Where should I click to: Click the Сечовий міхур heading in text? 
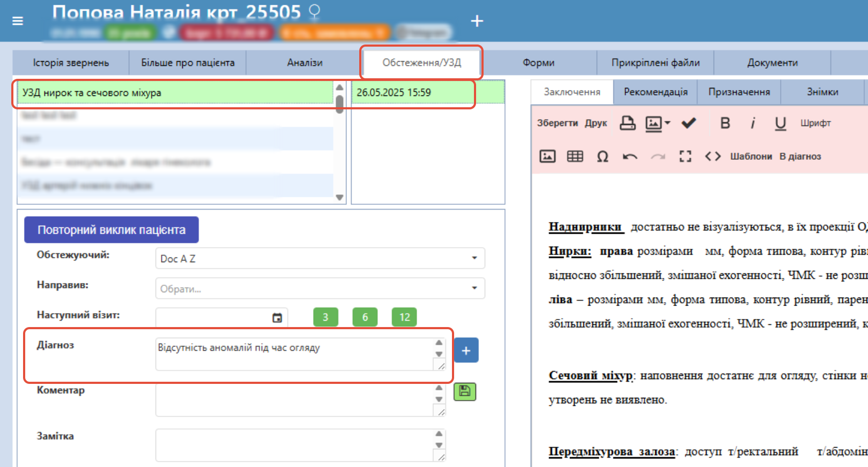591,375
